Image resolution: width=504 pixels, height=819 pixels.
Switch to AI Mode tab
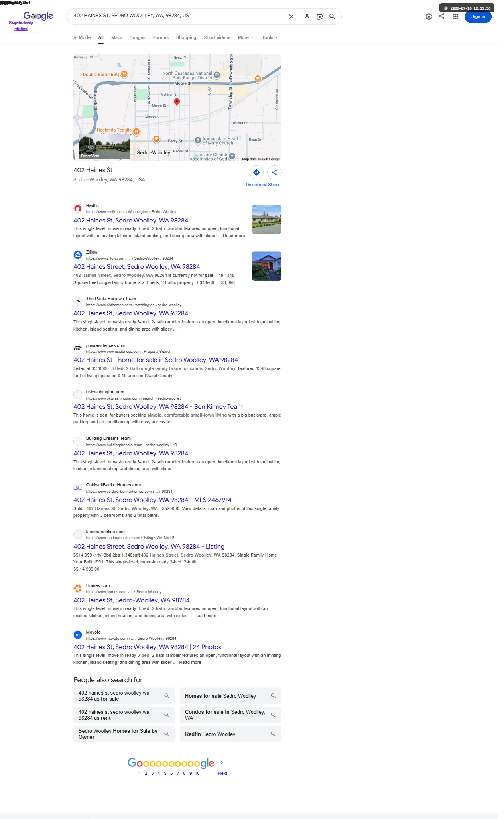pos(82,37)
